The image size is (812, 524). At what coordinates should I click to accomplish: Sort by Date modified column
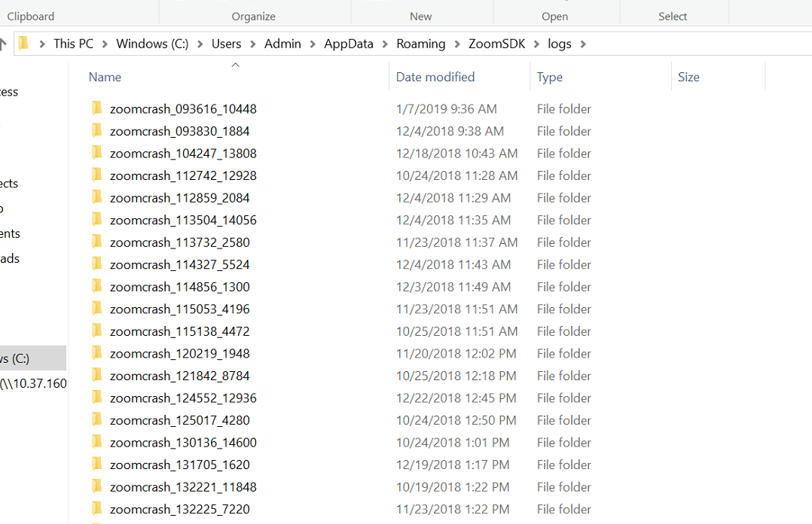pyautogui.click(x=435, y=77)
